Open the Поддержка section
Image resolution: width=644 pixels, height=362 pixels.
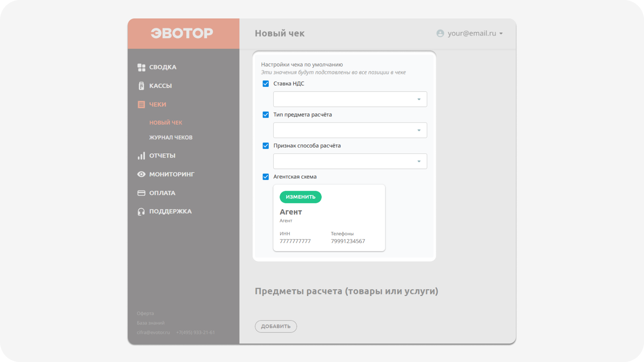[170, 212]
